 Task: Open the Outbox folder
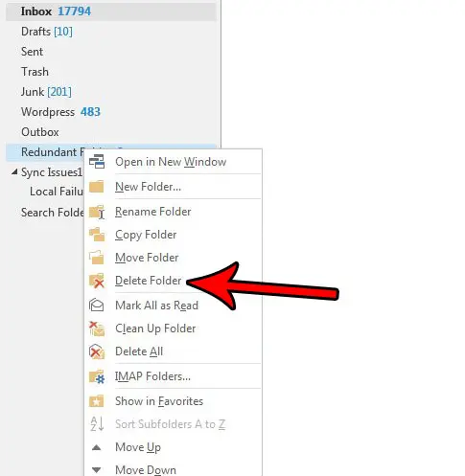pos(111,132)
